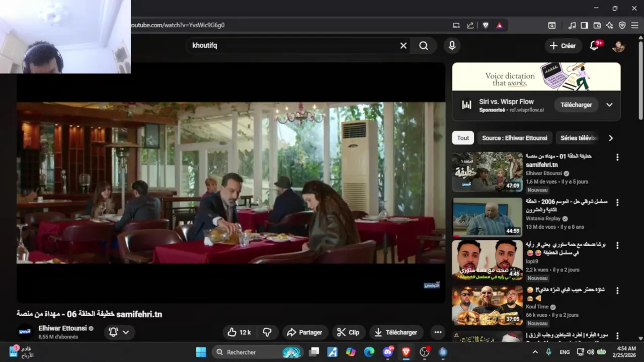Open more actions ellipsis below video

click(x=438, y=332)
